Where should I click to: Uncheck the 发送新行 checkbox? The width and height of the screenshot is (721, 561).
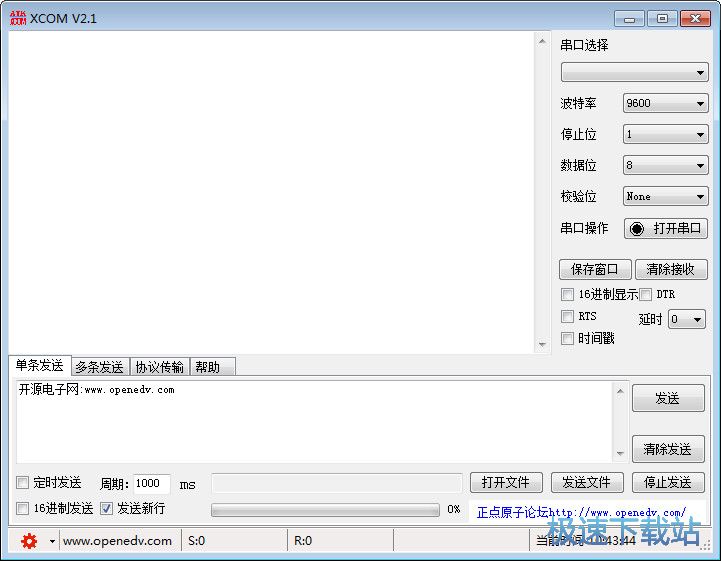(107, 508)
